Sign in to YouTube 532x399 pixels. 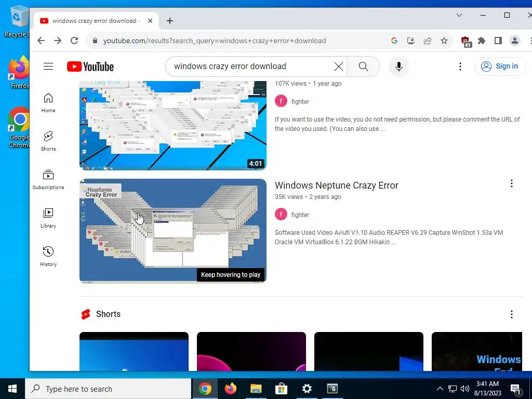click(500, 66)
